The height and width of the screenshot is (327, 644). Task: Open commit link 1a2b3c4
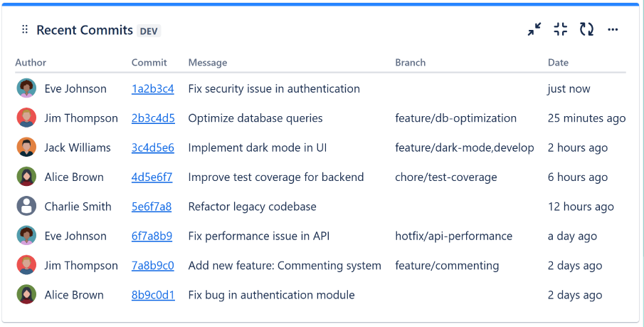(153, 89)
